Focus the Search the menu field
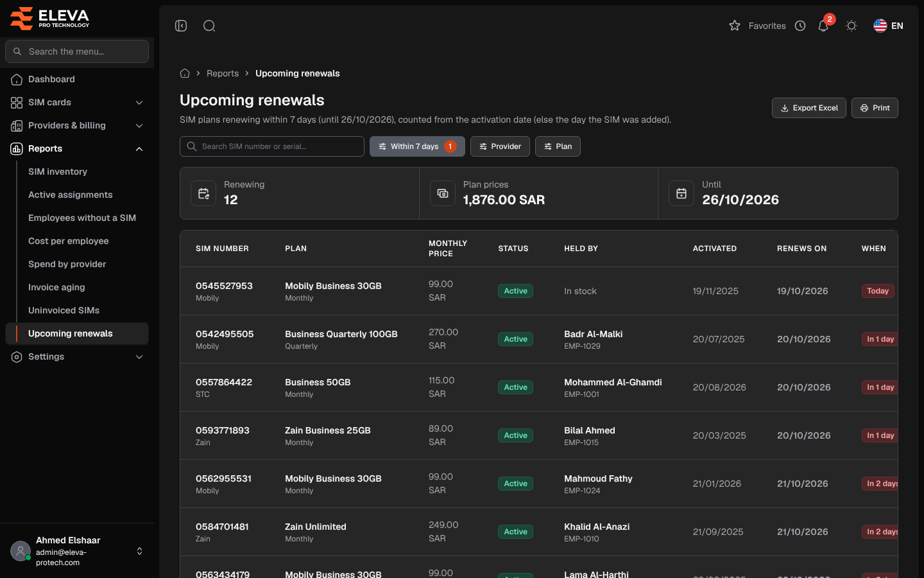924x578 pixels. point(77,51)
